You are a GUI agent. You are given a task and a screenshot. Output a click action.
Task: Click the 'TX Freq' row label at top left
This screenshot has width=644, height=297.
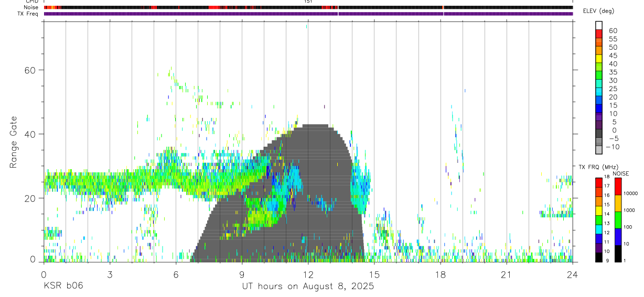click(x=27, y=14)
